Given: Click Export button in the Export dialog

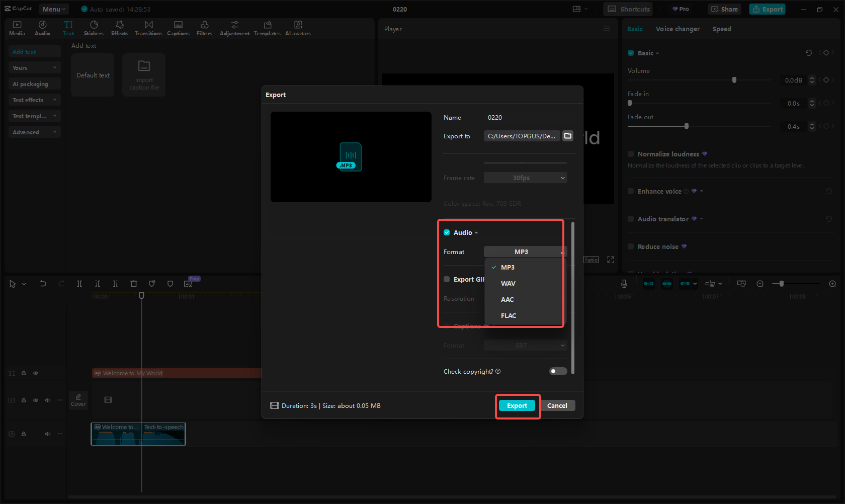Looking at the screenshot, I should tap(517, 405).
